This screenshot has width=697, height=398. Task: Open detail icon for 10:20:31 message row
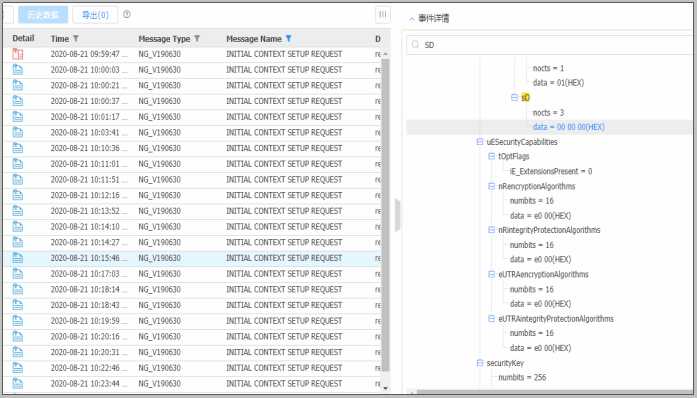pos(18,352)
